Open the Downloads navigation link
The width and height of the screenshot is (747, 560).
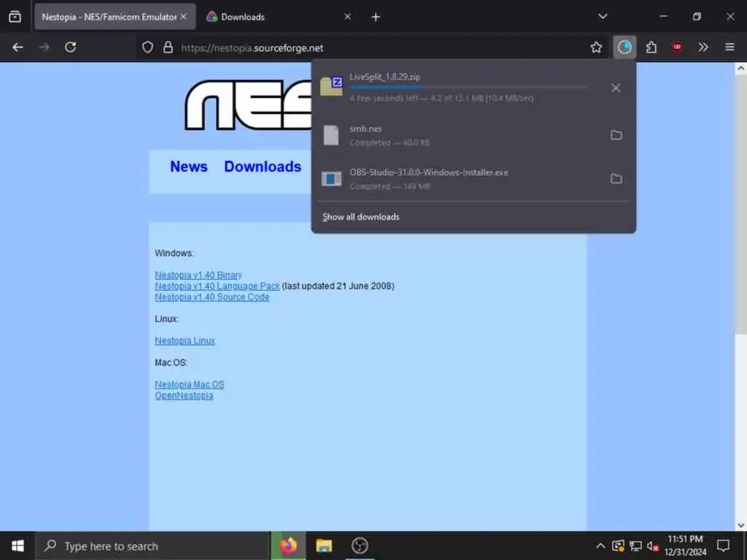(x=263, y=167)
